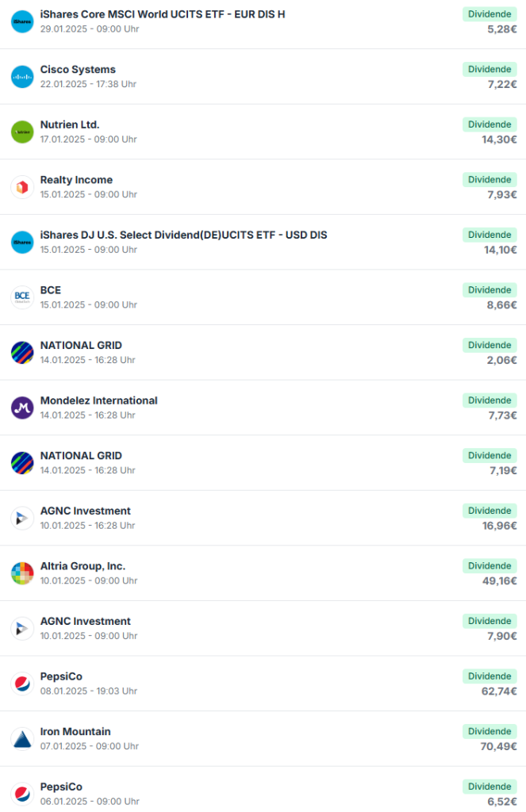Click National Grid logo for 2,06€ entry

(22, 352)
